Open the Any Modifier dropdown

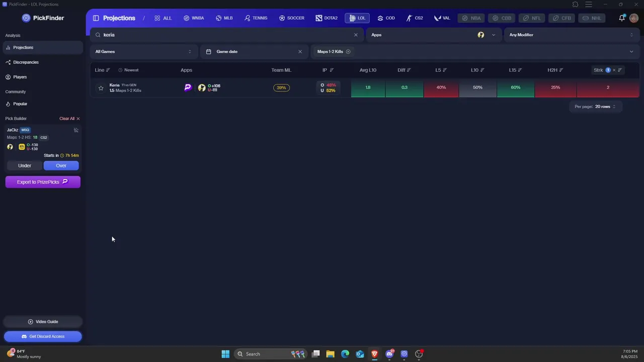tap(572, 35)
